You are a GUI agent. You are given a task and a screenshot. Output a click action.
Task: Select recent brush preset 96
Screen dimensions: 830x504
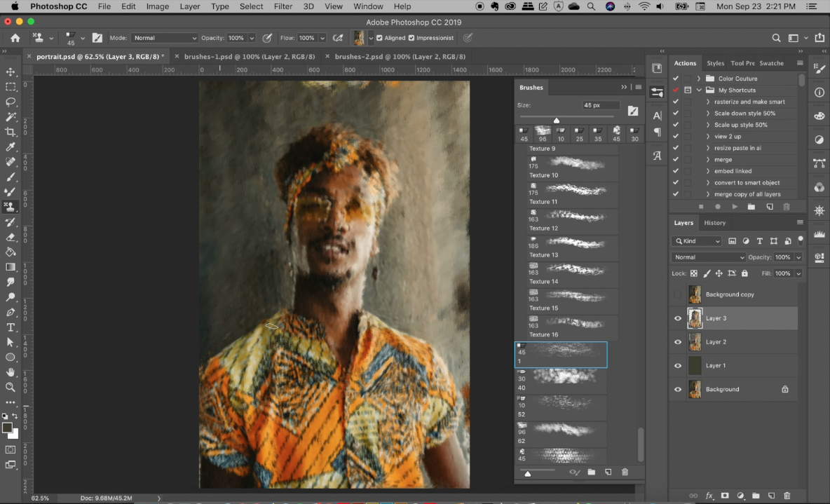543,133
